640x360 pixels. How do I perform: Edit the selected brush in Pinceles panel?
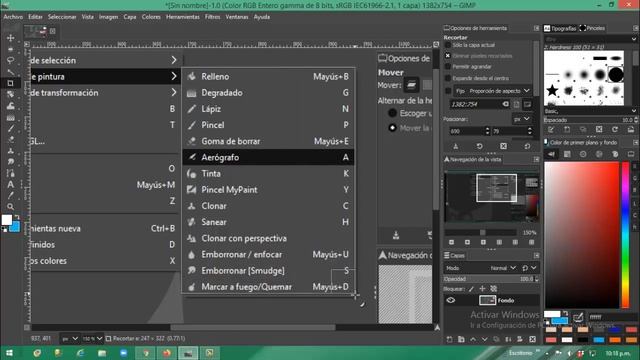(x=551, y=130)
